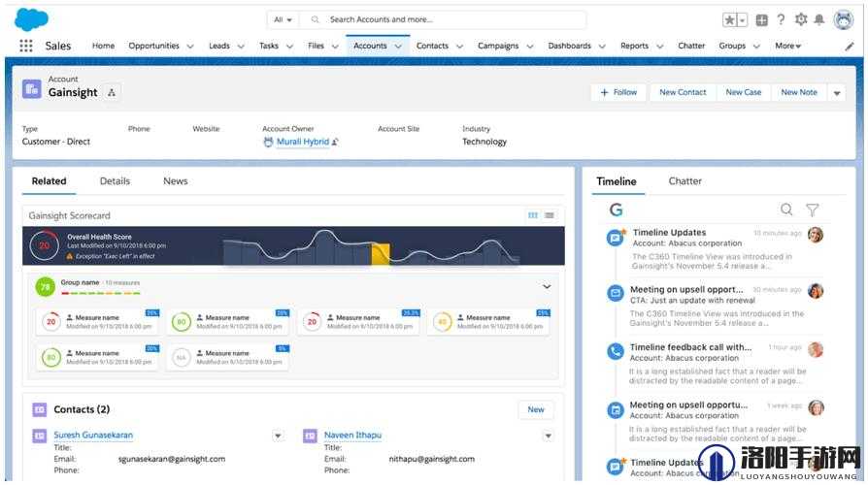The height and width of the screenshot is (485, 868).
Task: Click the Contacts section icon
Action: pos(39,409)
